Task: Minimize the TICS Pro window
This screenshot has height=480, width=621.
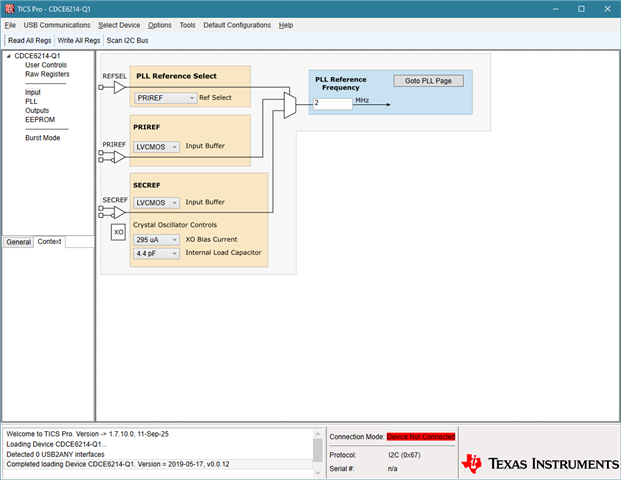Action: click(x=556, y=9)
